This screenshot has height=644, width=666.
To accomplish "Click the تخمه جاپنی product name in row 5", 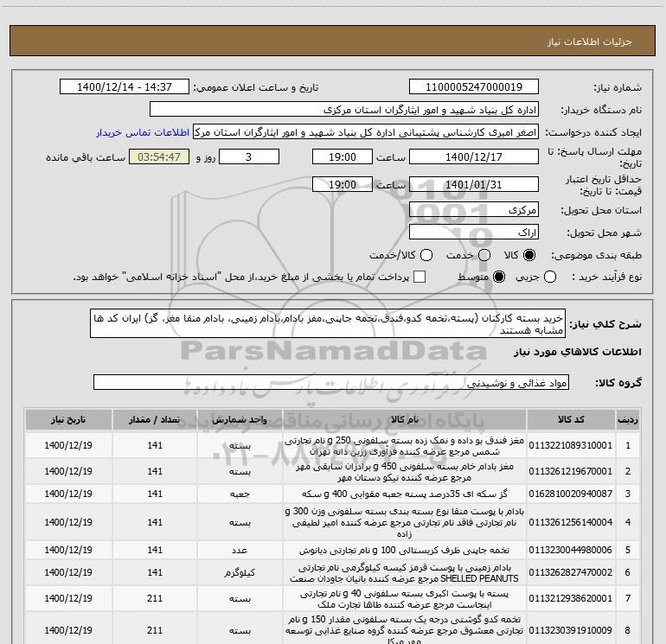I will click(x=405, y=550).
